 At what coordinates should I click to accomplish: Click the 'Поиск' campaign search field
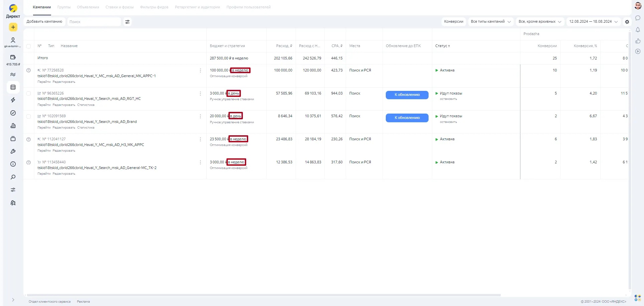tap(94, 22)
